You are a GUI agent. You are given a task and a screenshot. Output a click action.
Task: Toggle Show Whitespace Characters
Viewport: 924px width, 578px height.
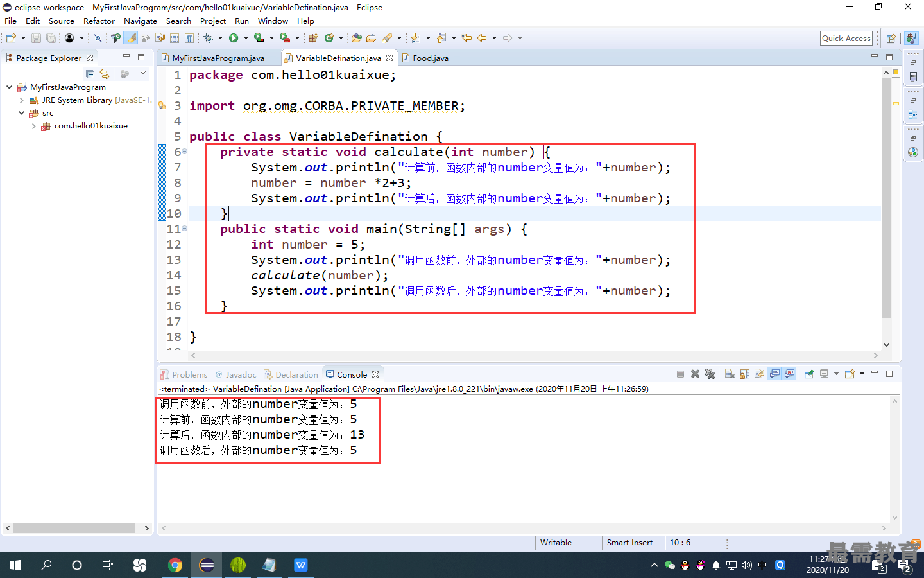pos(189,39)
